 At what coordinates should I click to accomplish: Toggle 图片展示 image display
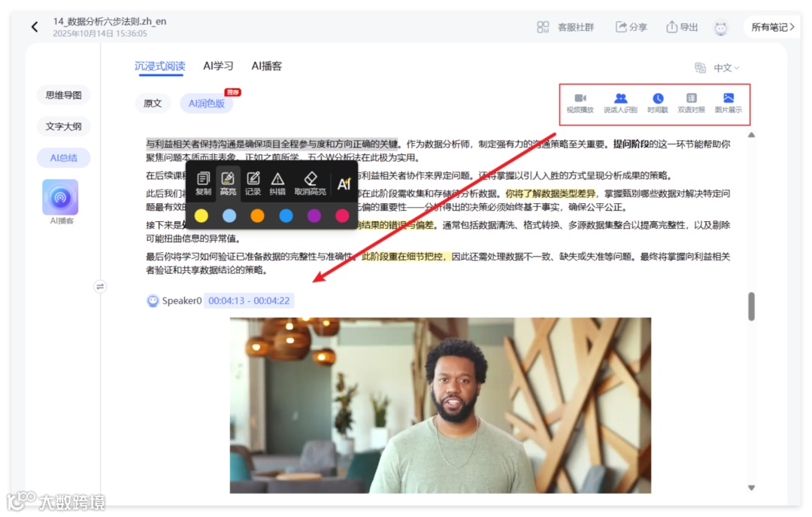coord(728,102)
